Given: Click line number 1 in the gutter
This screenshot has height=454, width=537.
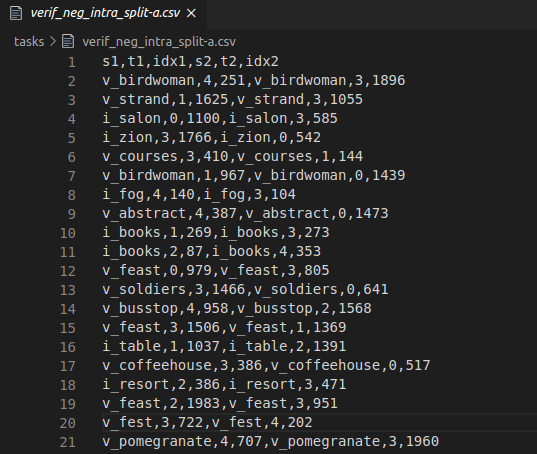Looking at the screenshot, I should click(72, 62).
